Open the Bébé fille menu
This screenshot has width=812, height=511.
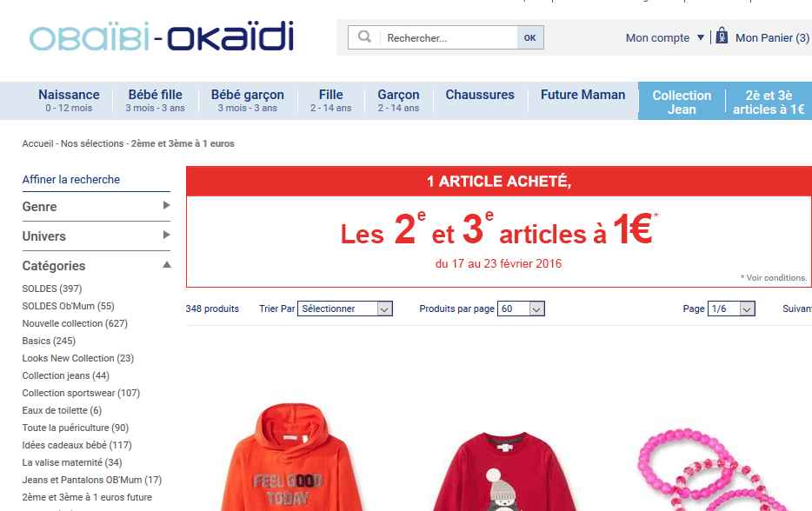(x=156, y=101)
